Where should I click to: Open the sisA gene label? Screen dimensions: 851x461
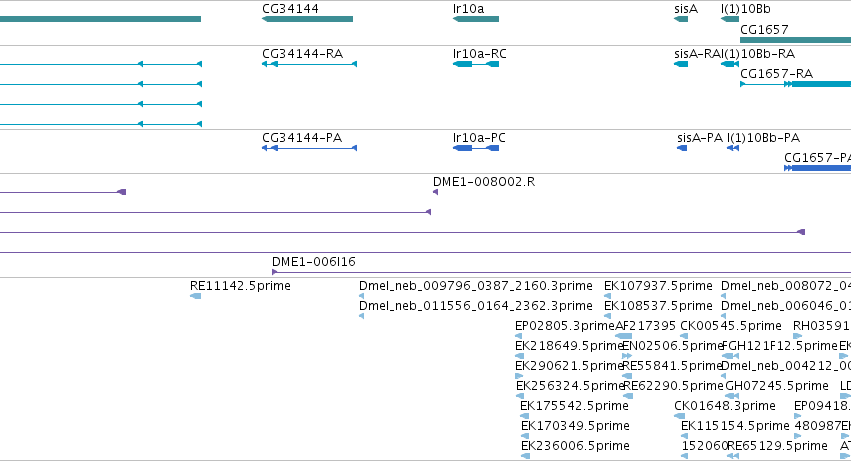pyautogui.click(x=685, y=9)
